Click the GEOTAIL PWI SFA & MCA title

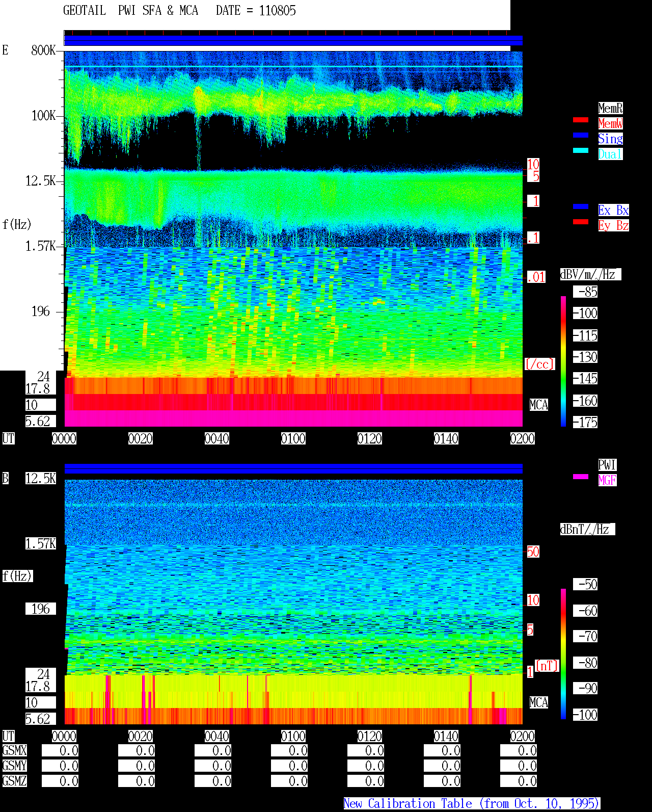[130, 11]
